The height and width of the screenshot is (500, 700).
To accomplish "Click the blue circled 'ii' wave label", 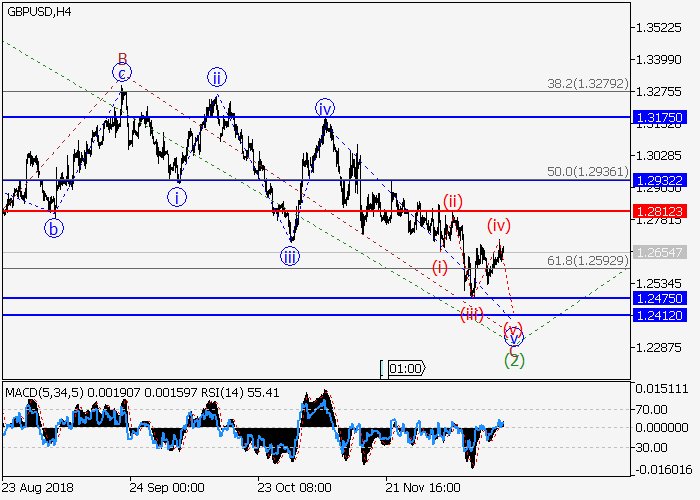I will (x=215, y=77).
